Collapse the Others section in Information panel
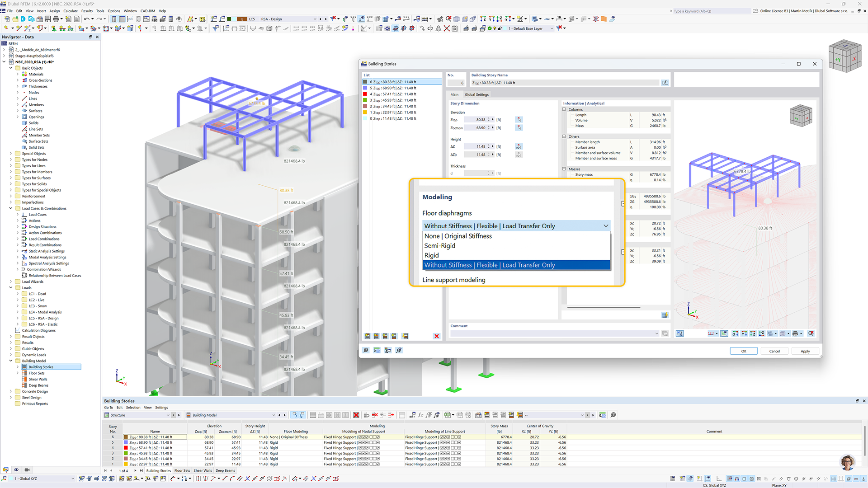The width and height of the screenshot is (868, 488). coord(564,136)
